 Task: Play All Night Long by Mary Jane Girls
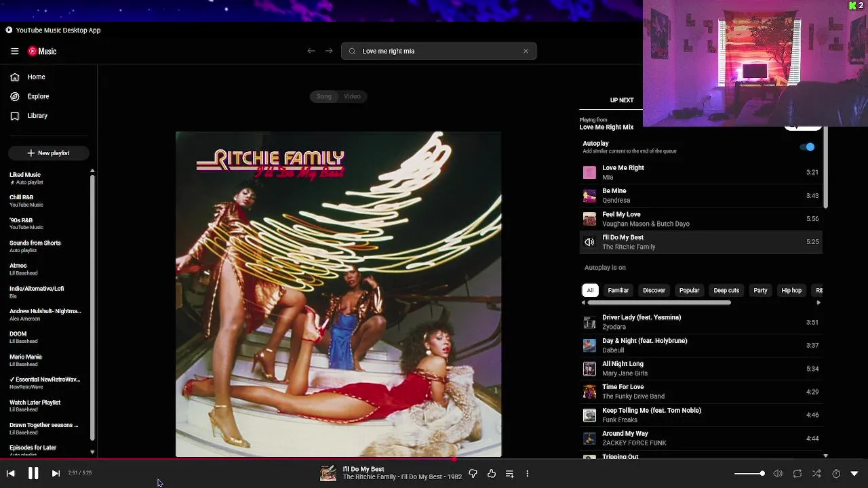coord(701,369)
